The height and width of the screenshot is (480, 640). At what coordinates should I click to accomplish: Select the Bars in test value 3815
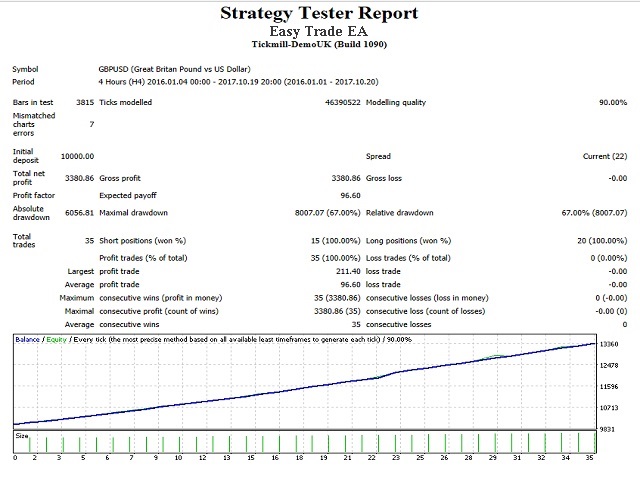click(x=85, y=102)
